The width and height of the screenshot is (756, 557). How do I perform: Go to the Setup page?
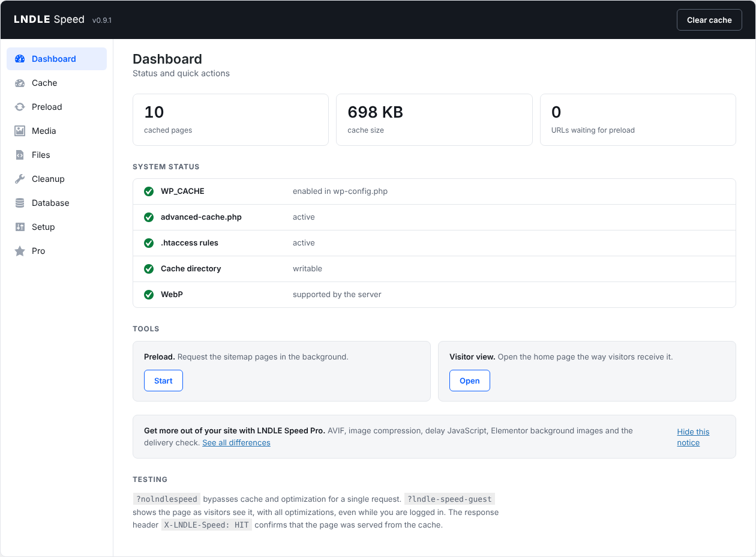(x=57, y=227)
